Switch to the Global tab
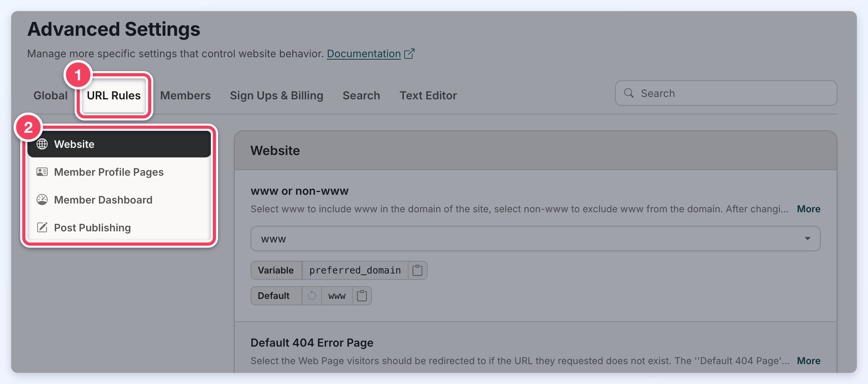The width and height of the screenshot is (868, 384). [x=50, y=95]
